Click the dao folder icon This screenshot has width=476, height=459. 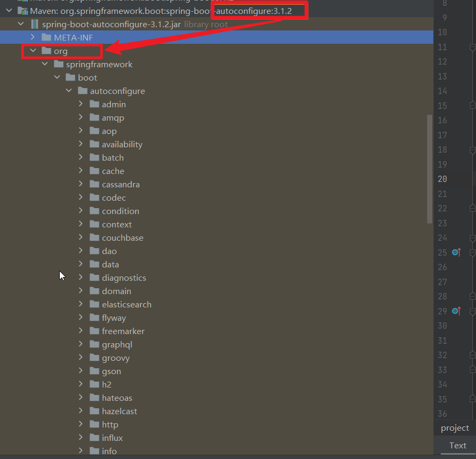(x=94, y=251)
